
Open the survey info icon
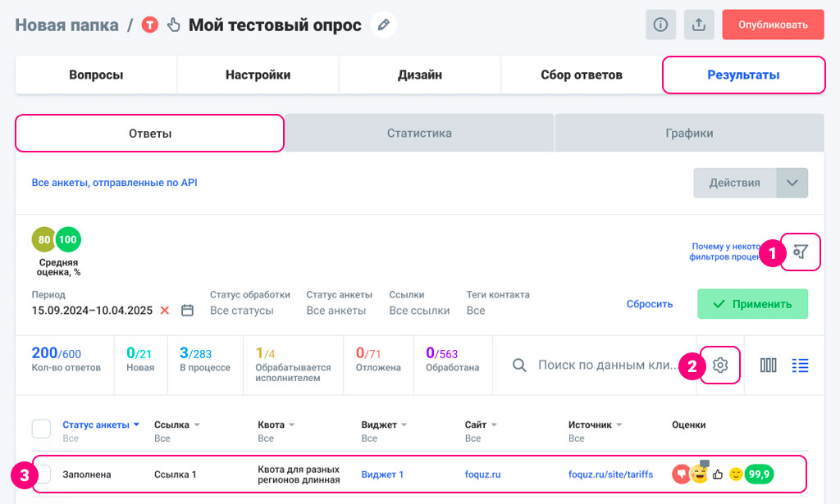tap(660, 25)
